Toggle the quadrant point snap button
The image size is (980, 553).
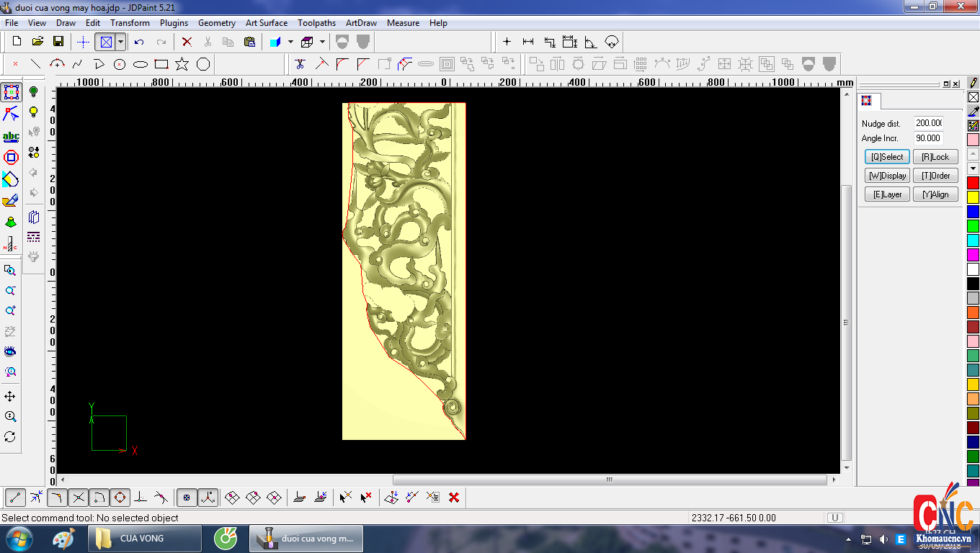click(x=120, y=497)
